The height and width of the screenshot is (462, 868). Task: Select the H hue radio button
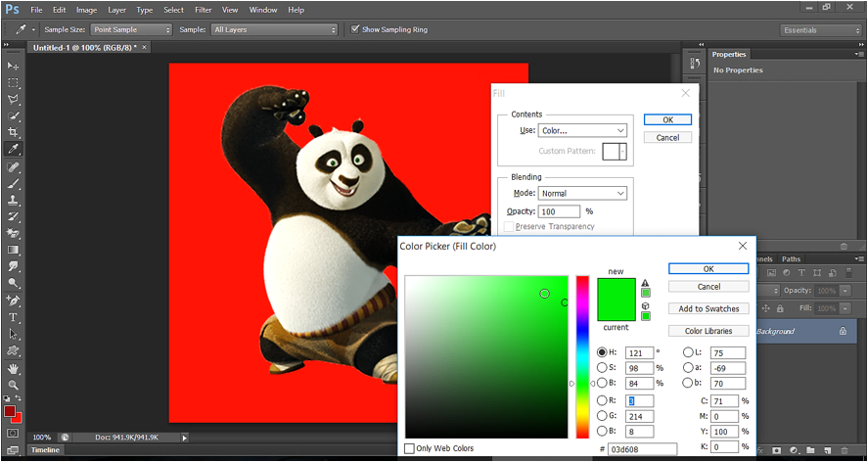pos(602,352)
